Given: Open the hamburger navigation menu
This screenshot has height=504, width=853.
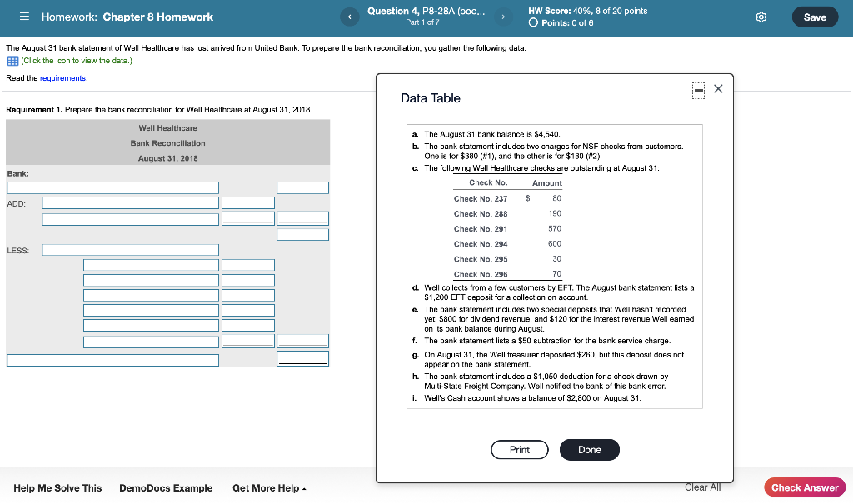Looking at the screenshot, I should click(24, 17).
